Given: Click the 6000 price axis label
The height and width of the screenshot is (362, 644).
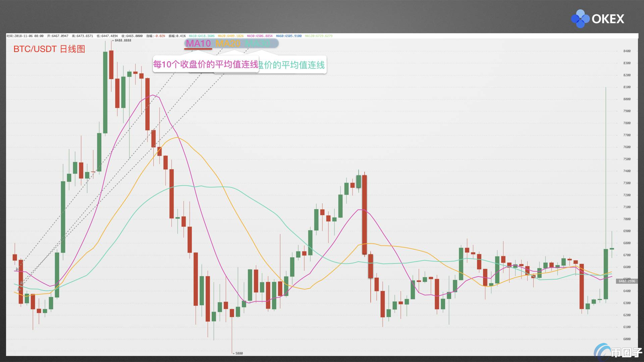Looking at the screenshot, I should tap(627, 339).
